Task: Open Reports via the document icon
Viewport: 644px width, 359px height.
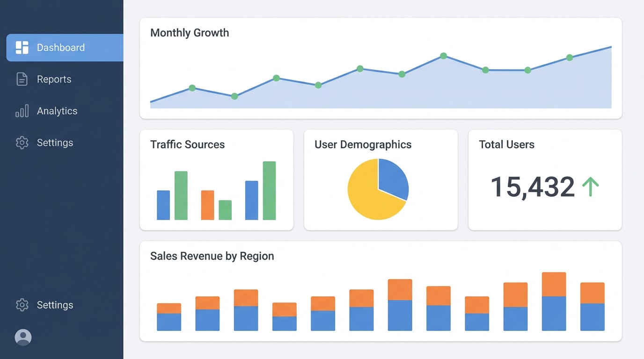Action: [22, 79]
